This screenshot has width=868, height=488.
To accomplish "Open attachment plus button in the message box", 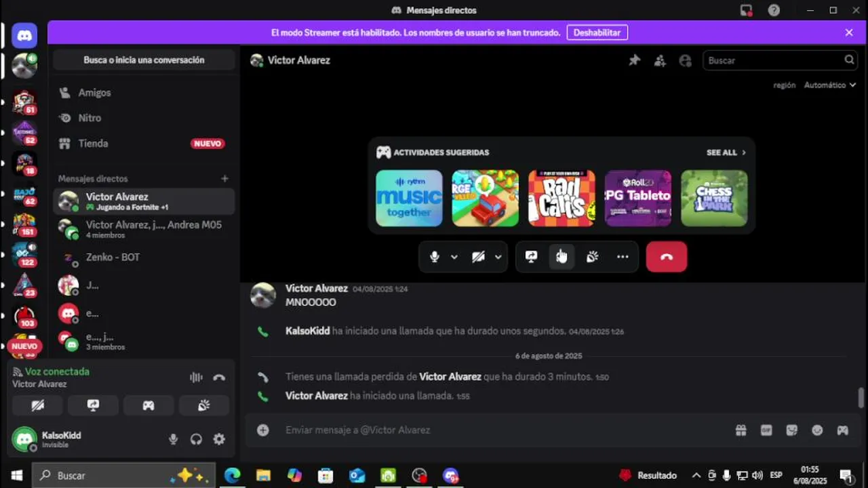I will (263, 430).
